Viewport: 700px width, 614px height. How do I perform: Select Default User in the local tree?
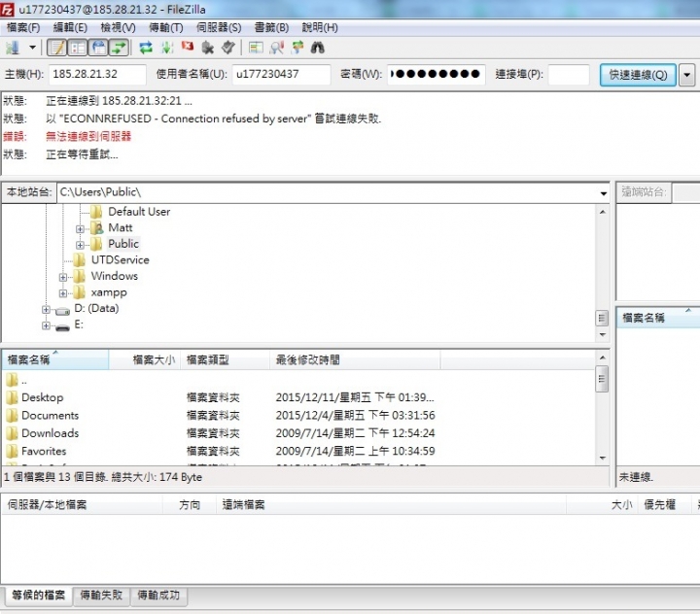139,212
